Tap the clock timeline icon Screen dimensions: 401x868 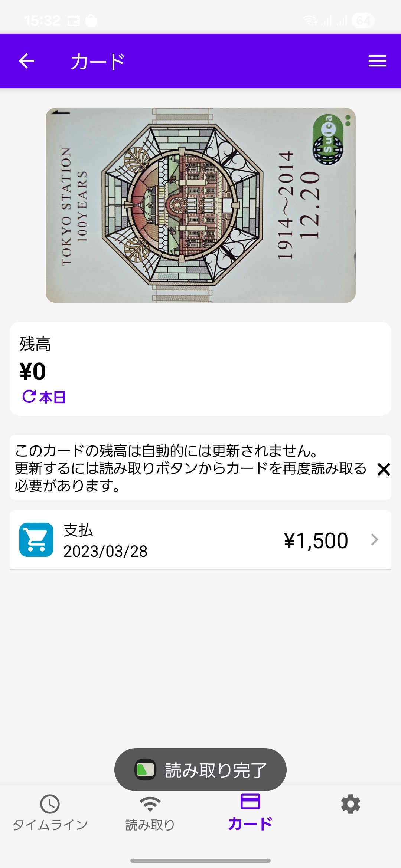50,804
